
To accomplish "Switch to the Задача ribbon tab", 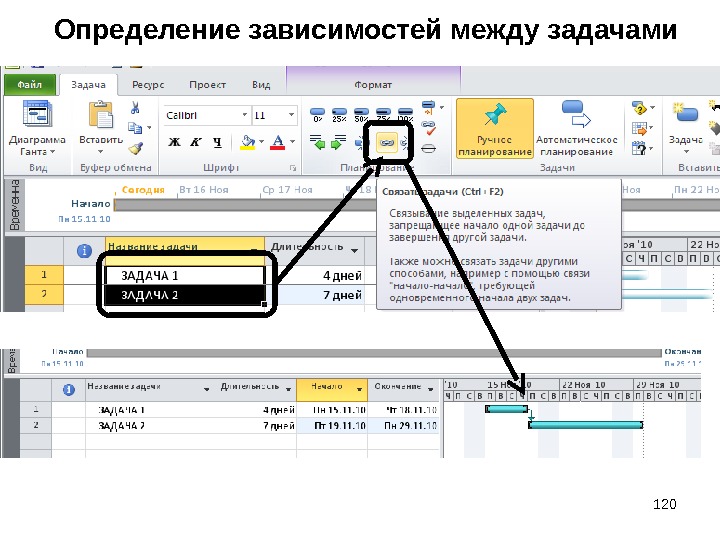I will [88, 85].
